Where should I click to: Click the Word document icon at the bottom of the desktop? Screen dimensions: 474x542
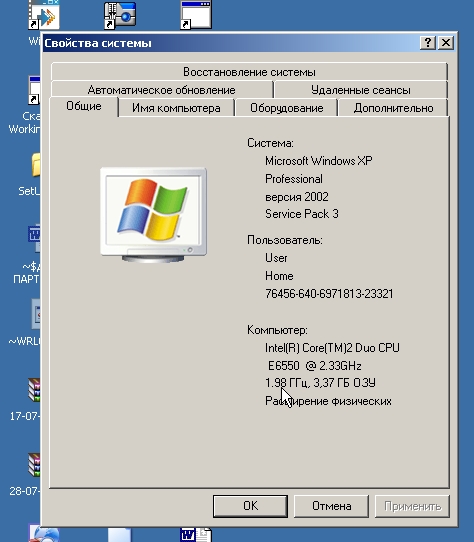[196, 535]
